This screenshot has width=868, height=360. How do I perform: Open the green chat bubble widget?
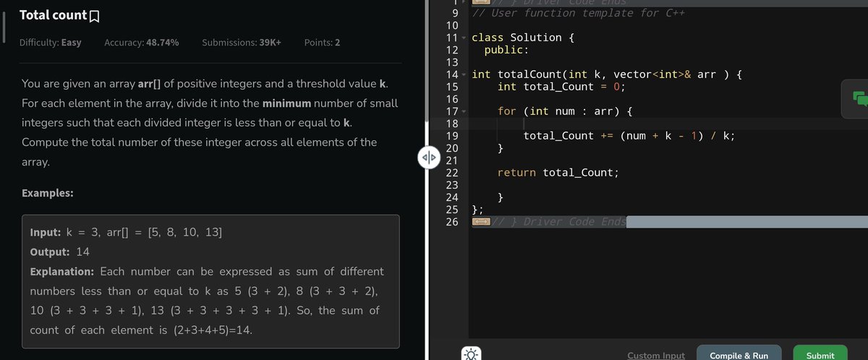click(x=859, y=99)
